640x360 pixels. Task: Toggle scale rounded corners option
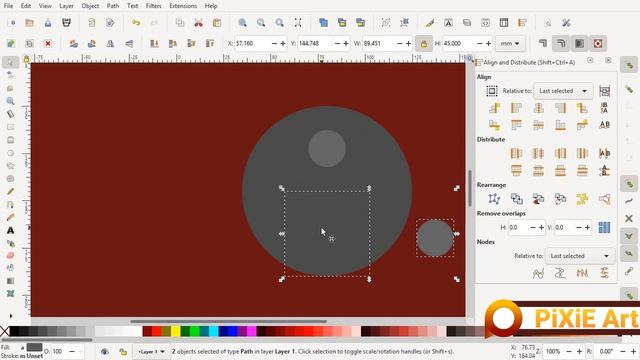pos(561,43)
